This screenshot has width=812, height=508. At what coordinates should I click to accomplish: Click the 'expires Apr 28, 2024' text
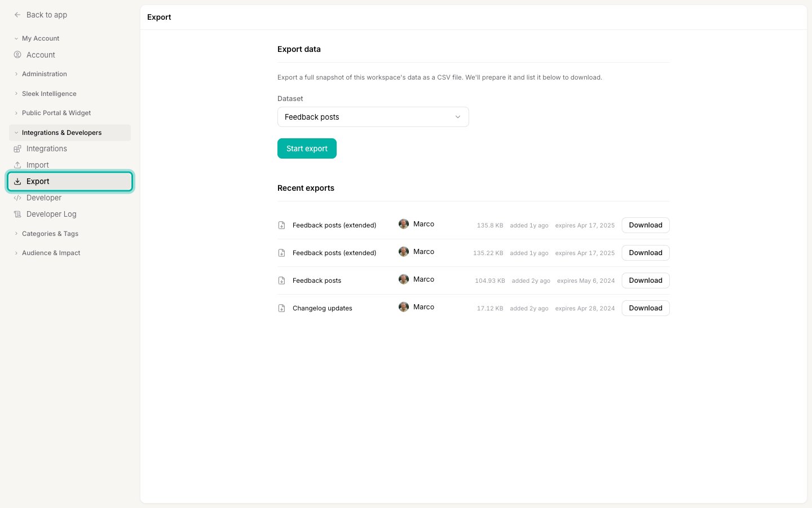pos(585,308)
